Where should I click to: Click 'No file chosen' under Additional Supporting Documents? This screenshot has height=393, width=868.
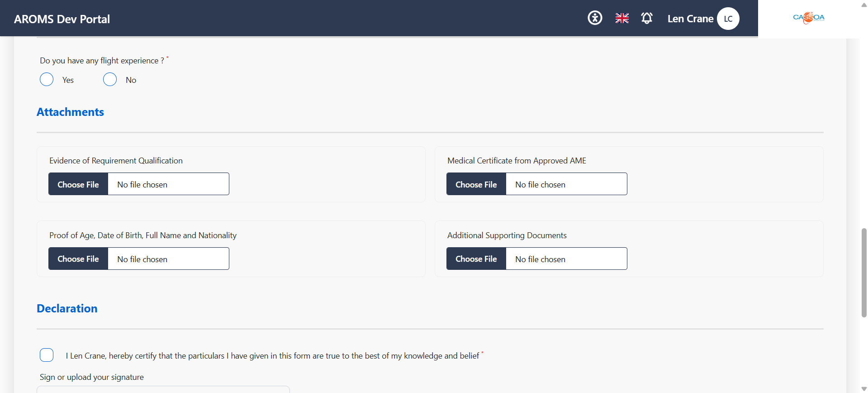pyautogui.click(x=540, y=259)
